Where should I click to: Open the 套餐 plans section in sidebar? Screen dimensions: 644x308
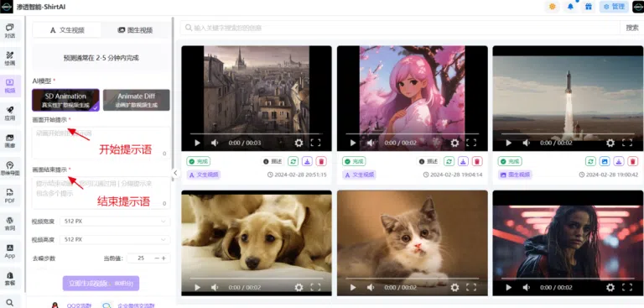pyautogui.click(x=10, y=279)
